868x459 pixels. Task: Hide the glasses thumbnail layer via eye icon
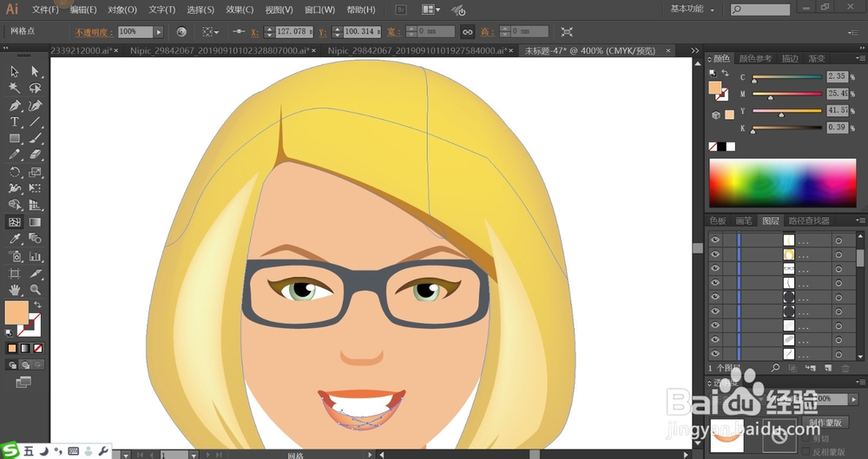tap(715, 268)
